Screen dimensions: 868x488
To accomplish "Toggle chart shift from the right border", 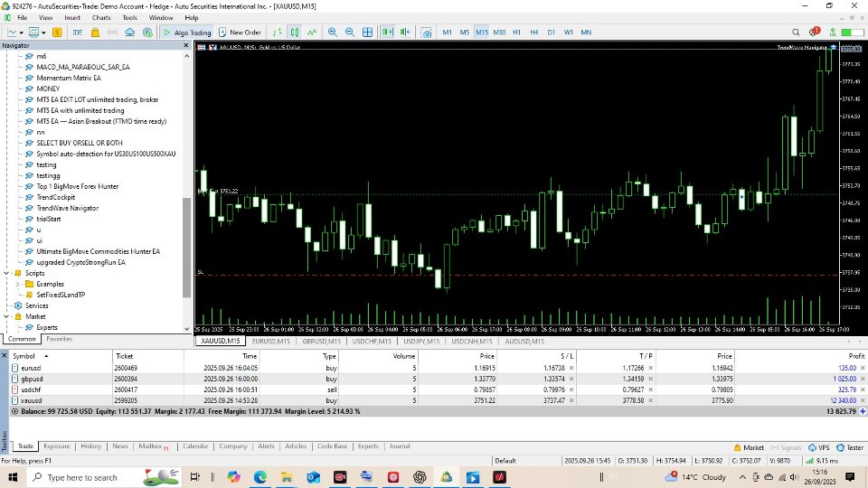I will point(405,33).
